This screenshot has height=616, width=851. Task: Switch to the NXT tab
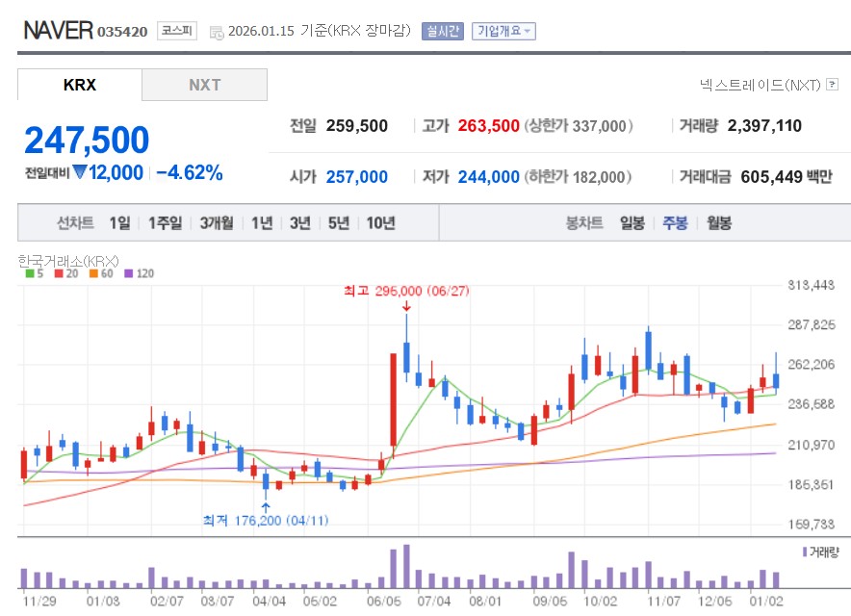204,85
